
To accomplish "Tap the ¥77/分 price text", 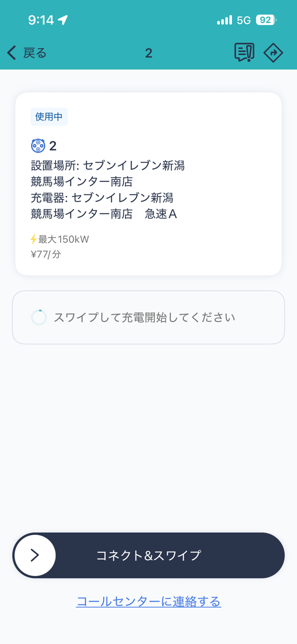I will pos(46,254).
